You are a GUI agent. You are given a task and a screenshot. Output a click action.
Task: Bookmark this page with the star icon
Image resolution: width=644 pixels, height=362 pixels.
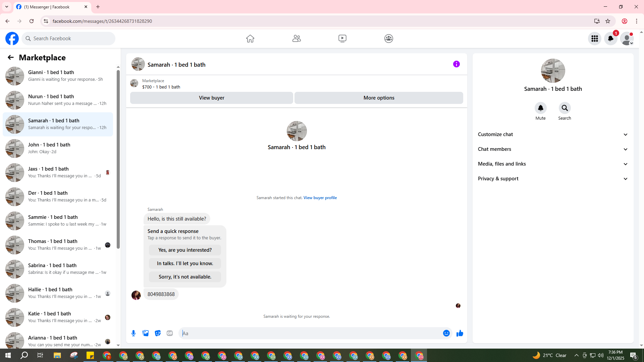[608, 21]
